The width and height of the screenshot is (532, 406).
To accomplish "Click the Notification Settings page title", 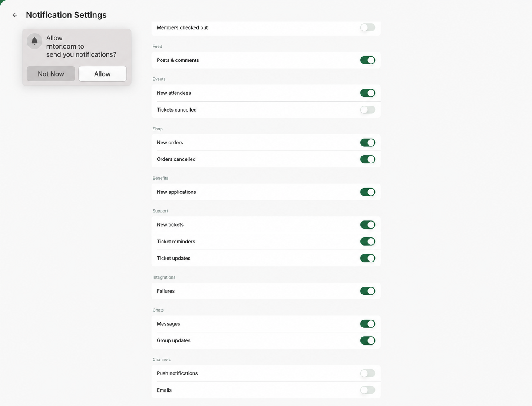I will 66,15.
